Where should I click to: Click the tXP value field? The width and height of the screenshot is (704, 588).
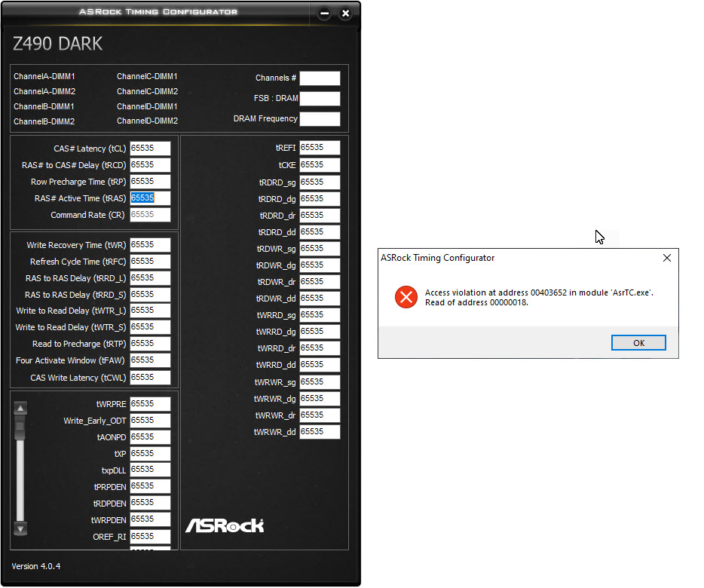151,454
